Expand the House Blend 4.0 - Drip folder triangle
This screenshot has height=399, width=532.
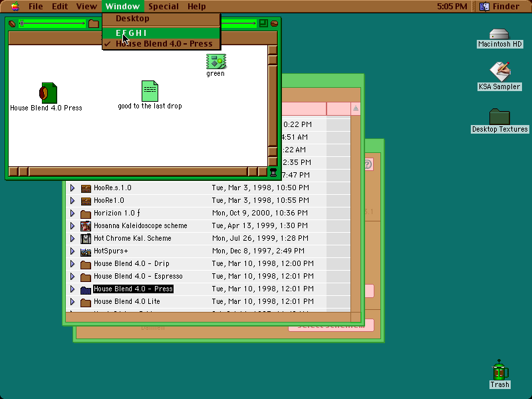coord(72,263)
